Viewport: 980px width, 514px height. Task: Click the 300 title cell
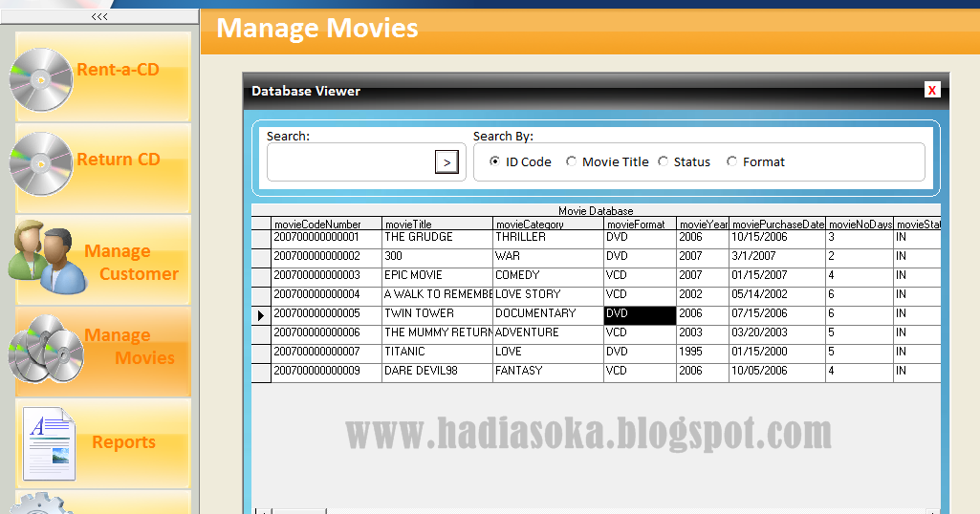coord(438,258)
